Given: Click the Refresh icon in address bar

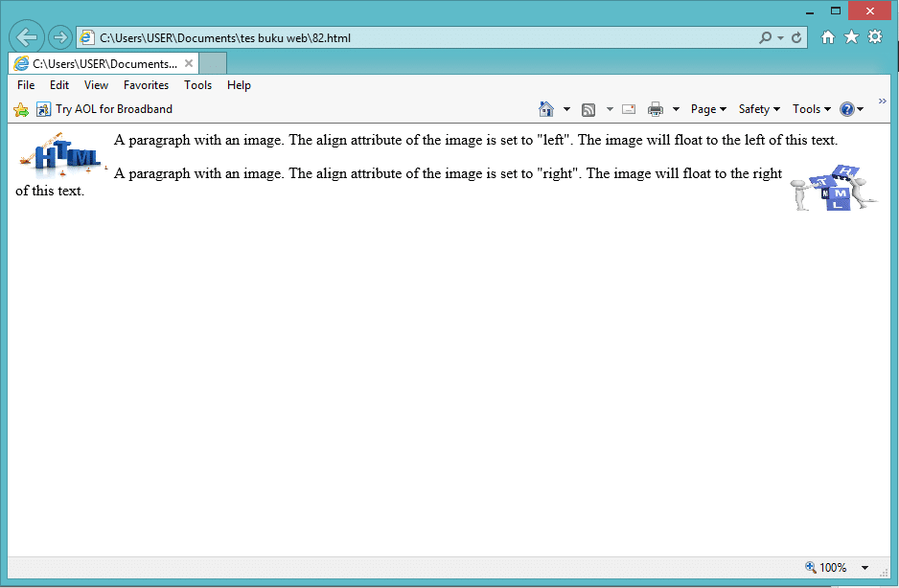Looking at the screenshot, I should pyautogui.click(x=796, y=36).
